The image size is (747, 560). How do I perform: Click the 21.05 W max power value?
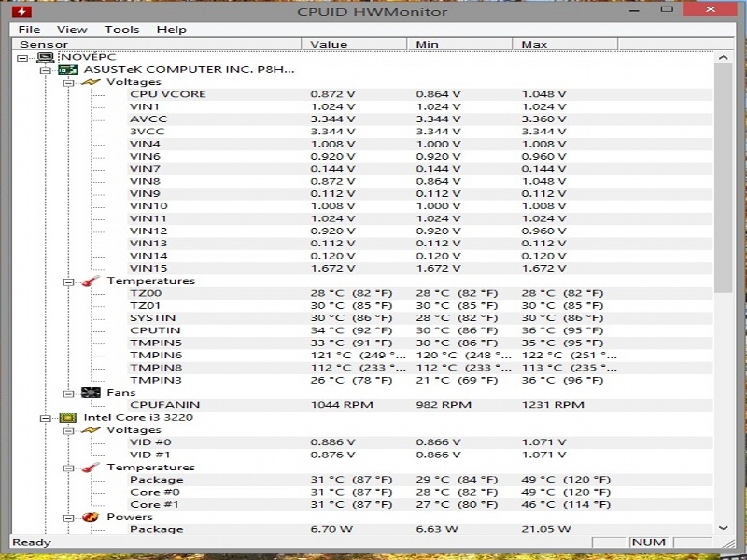546,529
